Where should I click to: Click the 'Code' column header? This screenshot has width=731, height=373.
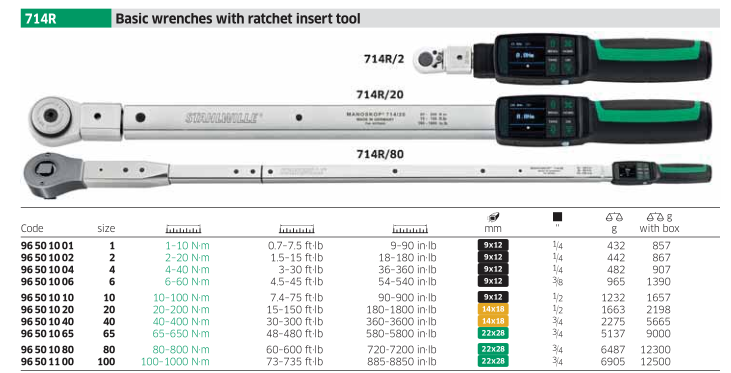(32, 228)
